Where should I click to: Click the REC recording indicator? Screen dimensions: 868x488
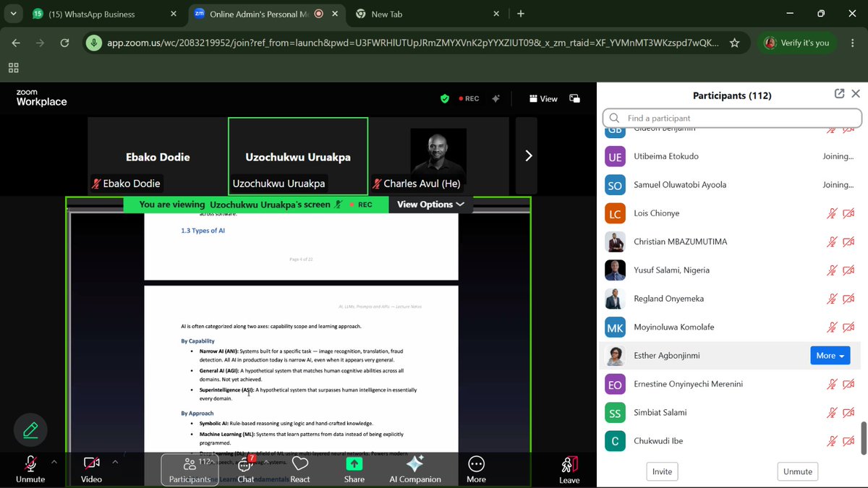pos(469,98)
